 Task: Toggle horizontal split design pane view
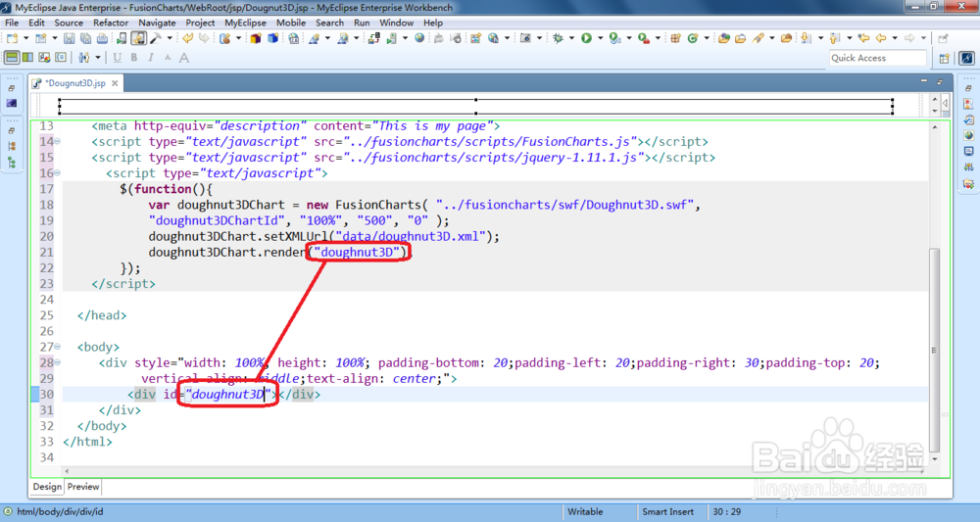12,58
